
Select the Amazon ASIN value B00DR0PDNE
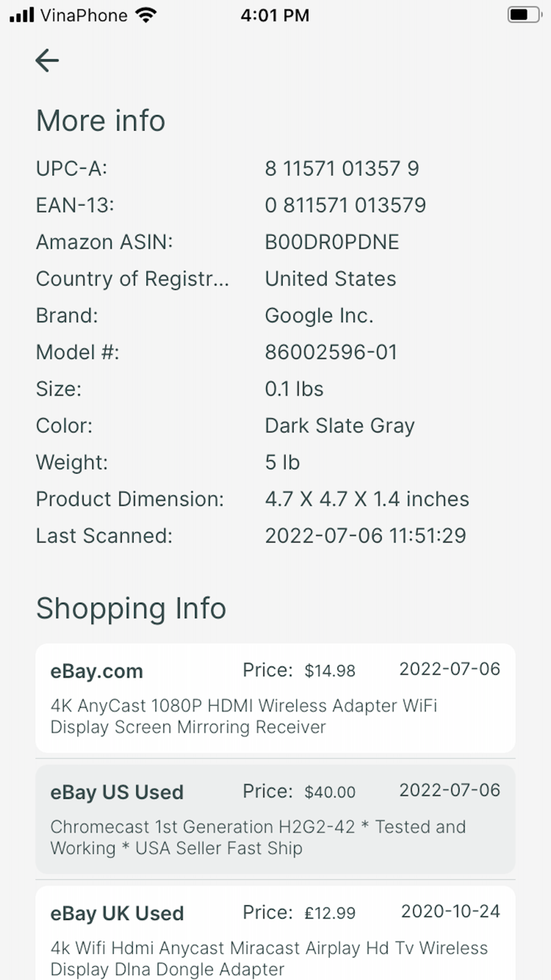(331, 242)
